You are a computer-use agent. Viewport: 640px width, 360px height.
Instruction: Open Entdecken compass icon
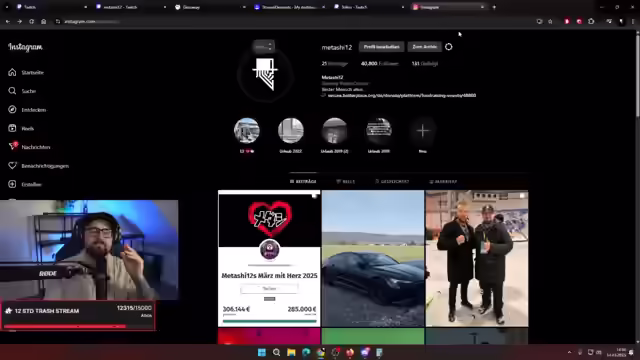(12, 109)
